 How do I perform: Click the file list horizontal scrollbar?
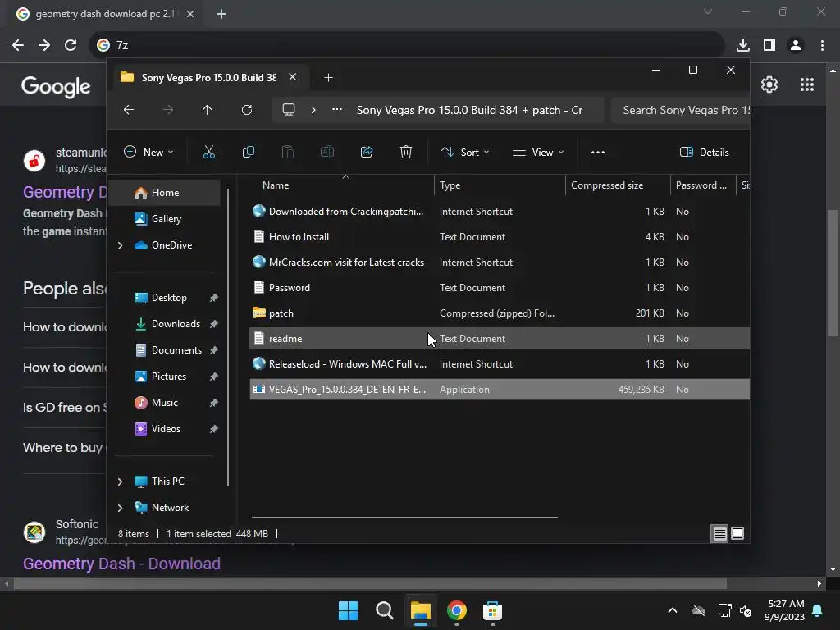[x=404, y=518]
